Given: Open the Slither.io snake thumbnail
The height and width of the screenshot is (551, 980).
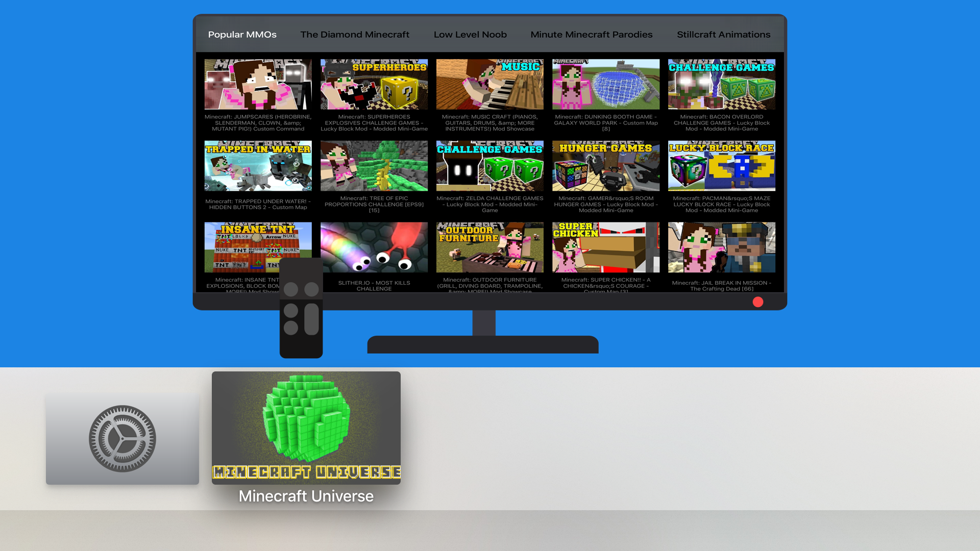Looking at the screenshot, I should pyautogui.click(x=374, y=247).
